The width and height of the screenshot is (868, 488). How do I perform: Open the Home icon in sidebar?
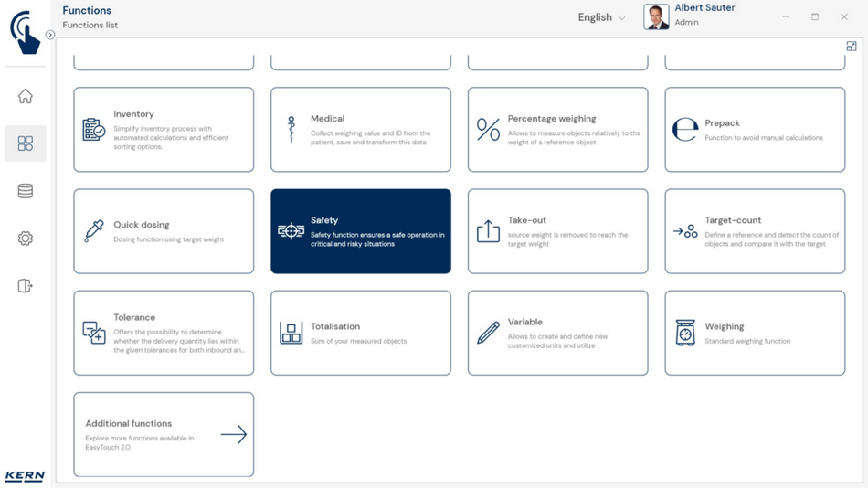26,97
